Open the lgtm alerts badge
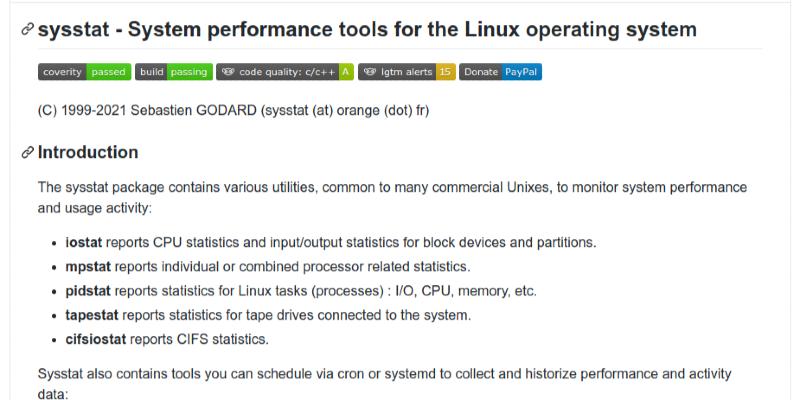800x400 pixels. (406, 72)
